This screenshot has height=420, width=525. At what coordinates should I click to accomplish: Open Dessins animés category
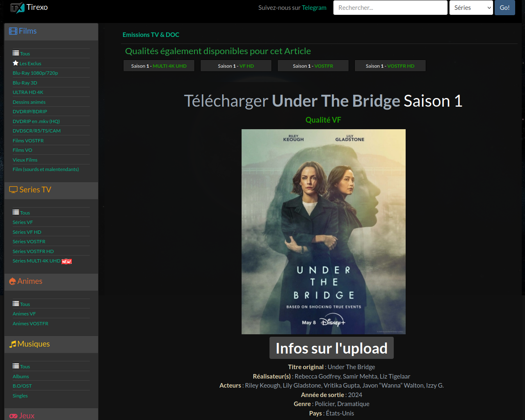click(x=29, y=102)
